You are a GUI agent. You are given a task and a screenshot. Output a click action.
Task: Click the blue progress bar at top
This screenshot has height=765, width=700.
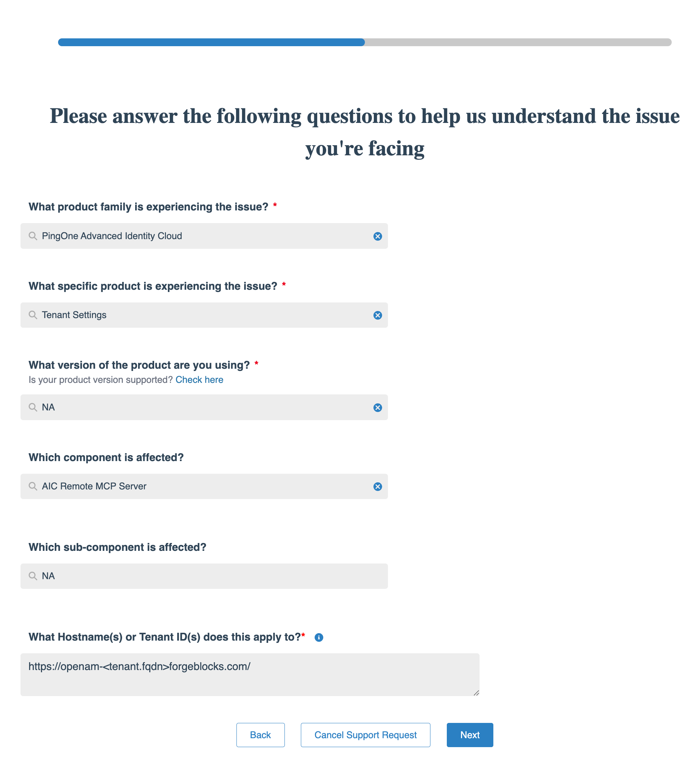coord(211,42)
